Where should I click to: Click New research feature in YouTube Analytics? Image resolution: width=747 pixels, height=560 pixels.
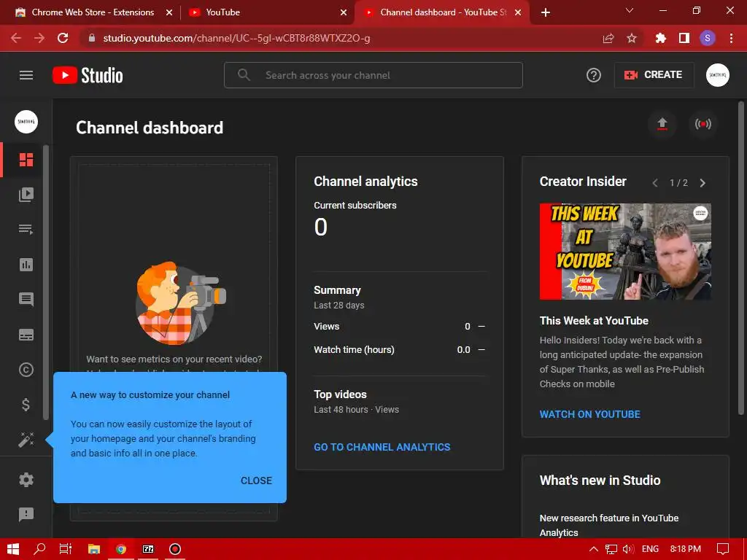tap(609, 525)
